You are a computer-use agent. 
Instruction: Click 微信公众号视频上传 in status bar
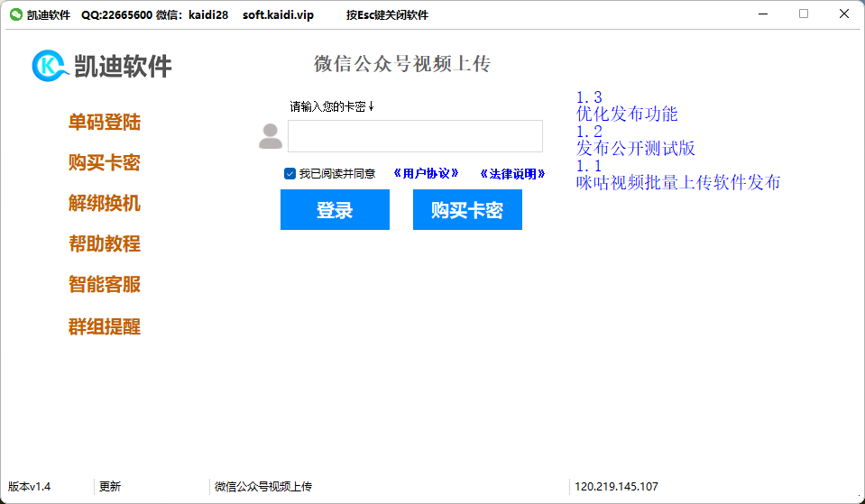(263, 486)
